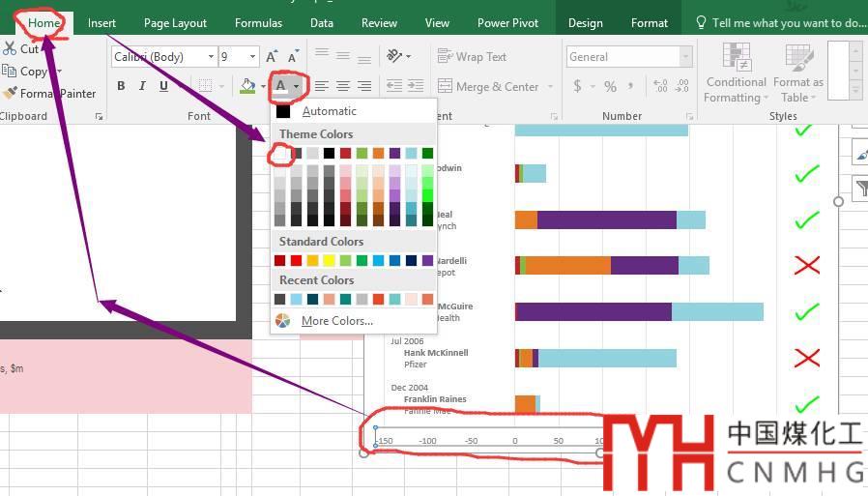Toggle Center alignment for the text

(x=342, y=86)
